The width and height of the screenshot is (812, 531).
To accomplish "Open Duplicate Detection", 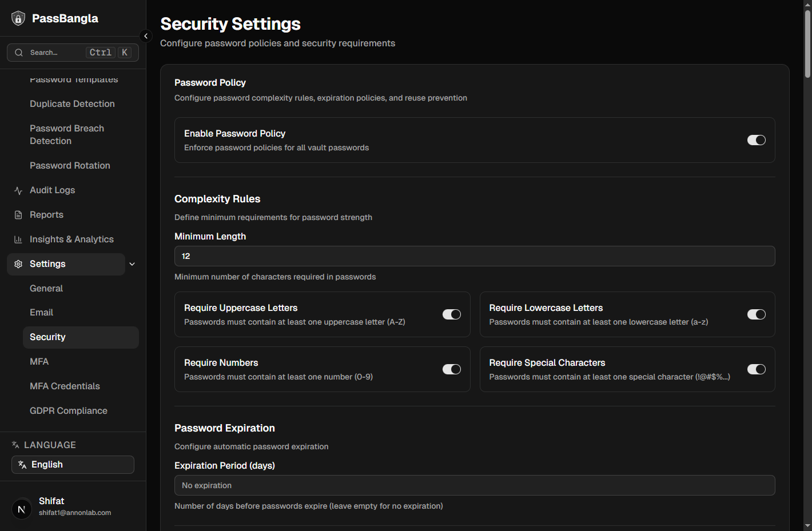I will [x=72, y=103].
